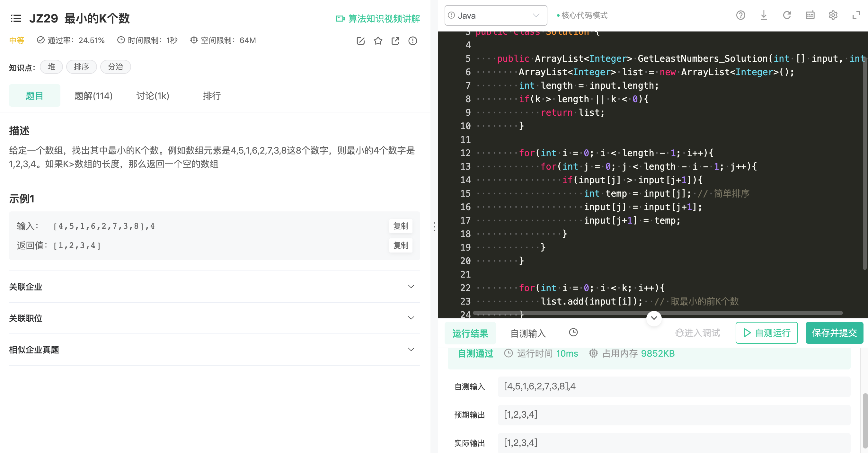Click the 占用内存 9852KB text
The image size is (868, 453).
[x=632, y=354]
